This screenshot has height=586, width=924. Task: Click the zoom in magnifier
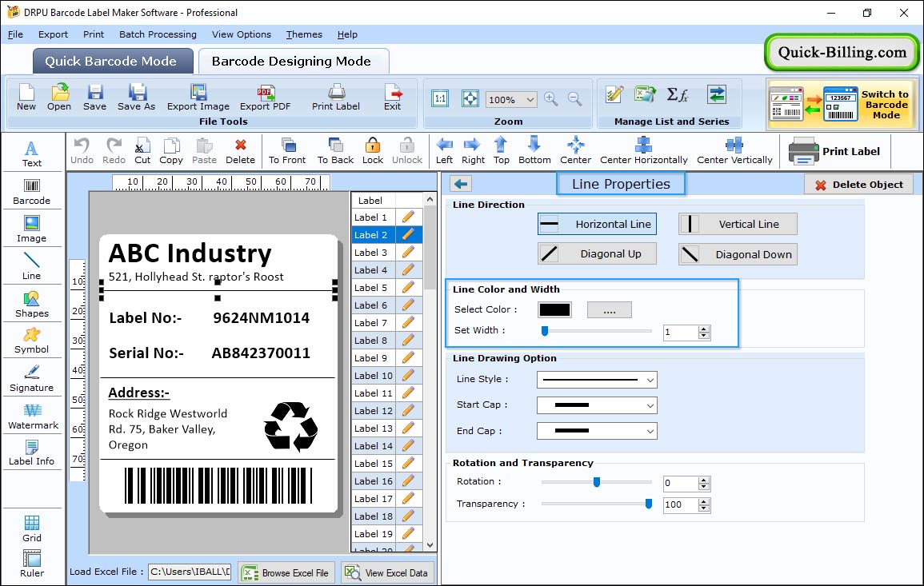click(x=551, y=99)
